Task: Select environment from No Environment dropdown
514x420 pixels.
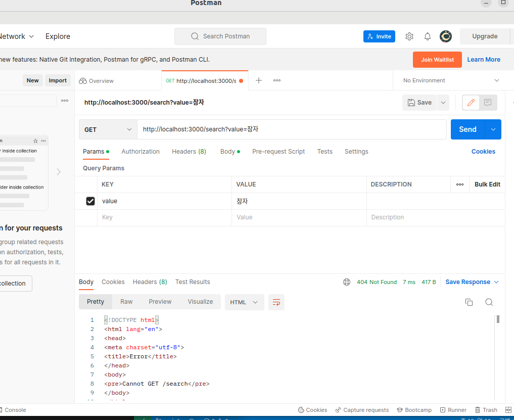Action: pyautogui.click(x=451, y=80)
